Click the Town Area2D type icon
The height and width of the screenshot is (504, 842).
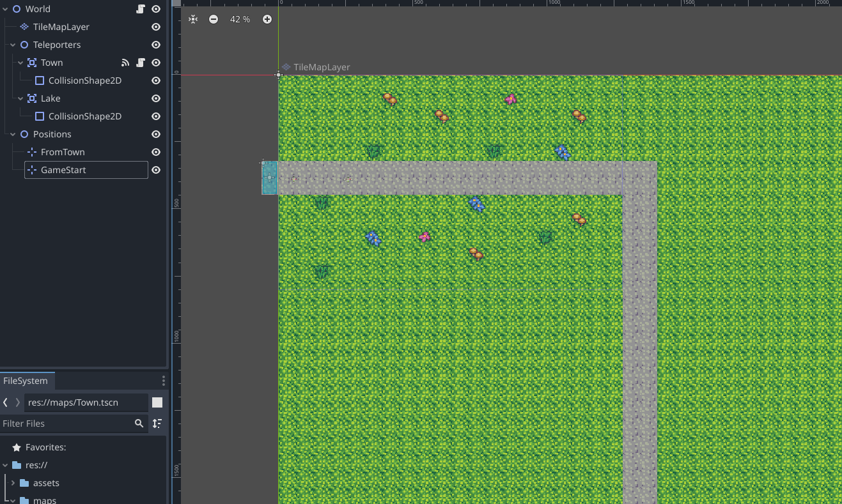[32, 63]
